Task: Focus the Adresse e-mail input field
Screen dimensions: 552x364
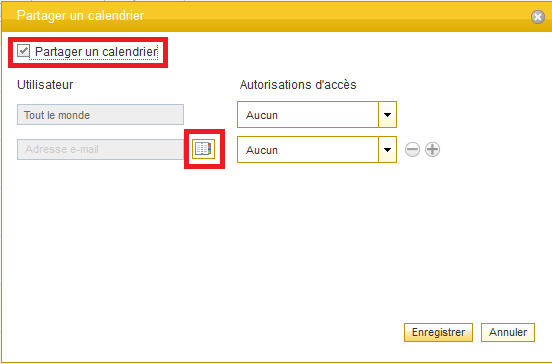Action: pyautogui.click(x=100, y=149)
